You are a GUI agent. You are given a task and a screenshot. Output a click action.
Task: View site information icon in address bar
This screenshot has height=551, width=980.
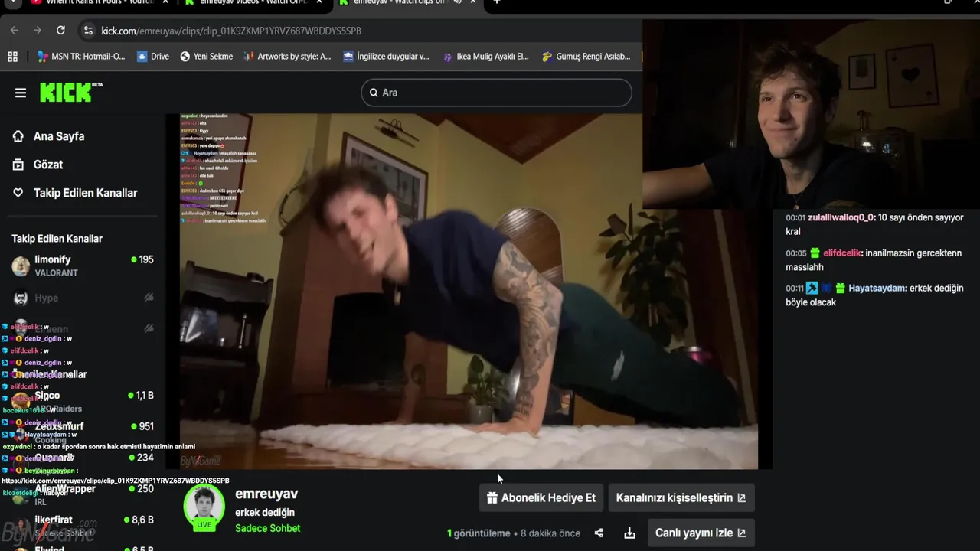87,31
